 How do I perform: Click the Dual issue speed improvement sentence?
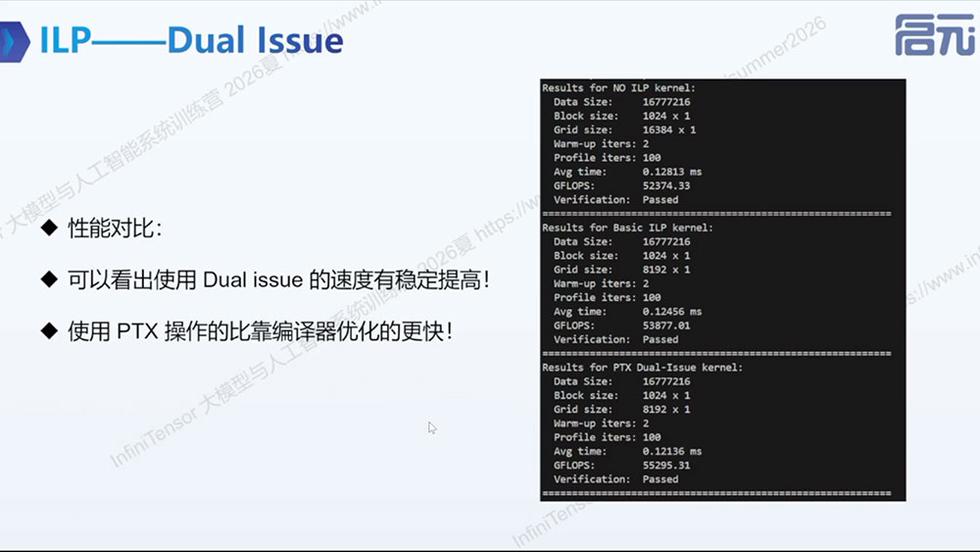[x=278, y=279]
